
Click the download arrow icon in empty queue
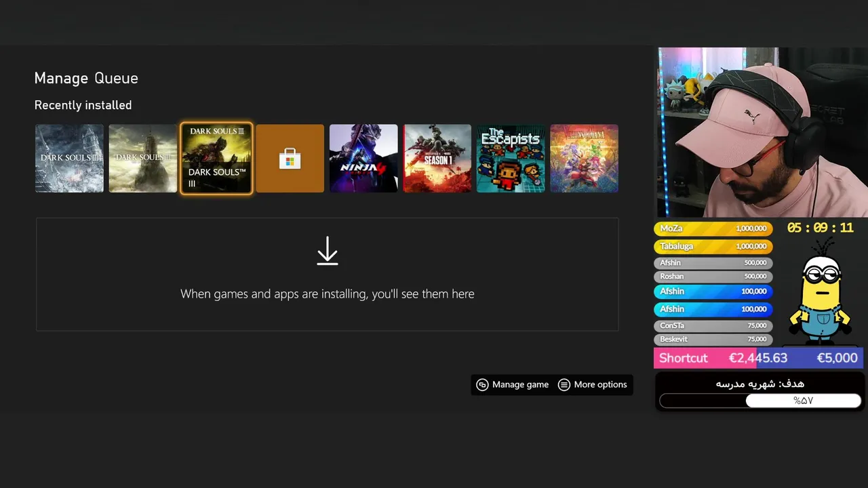328,251
